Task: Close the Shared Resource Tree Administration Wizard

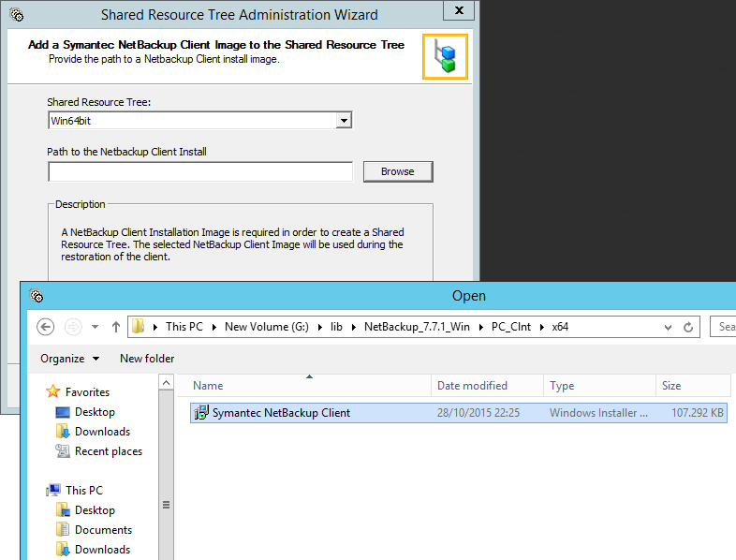Action: point(459,10)
